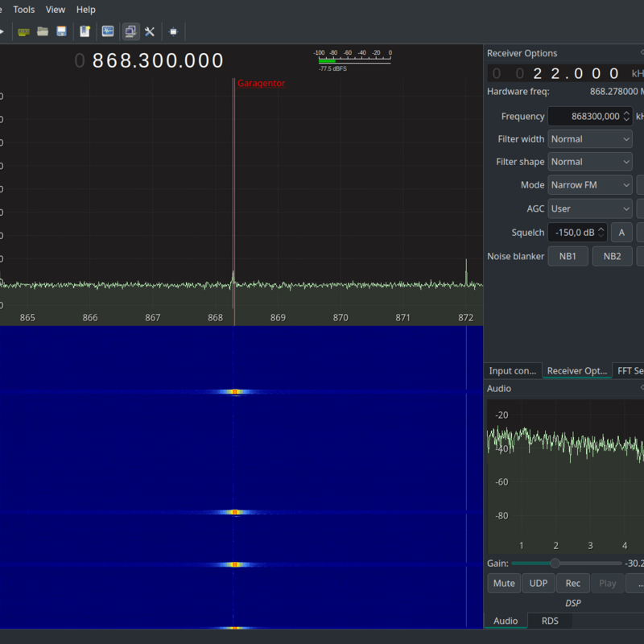Toggle the NB2 noise blanker
644x644 pixels.
(612, 256)
